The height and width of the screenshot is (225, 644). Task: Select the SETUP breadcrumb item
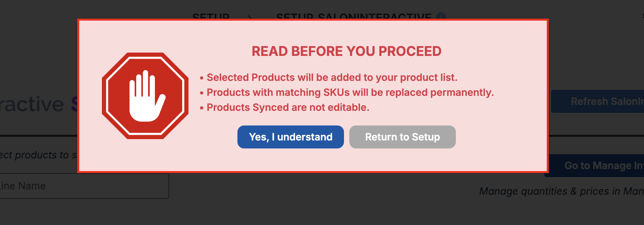[x=211, y=16]
